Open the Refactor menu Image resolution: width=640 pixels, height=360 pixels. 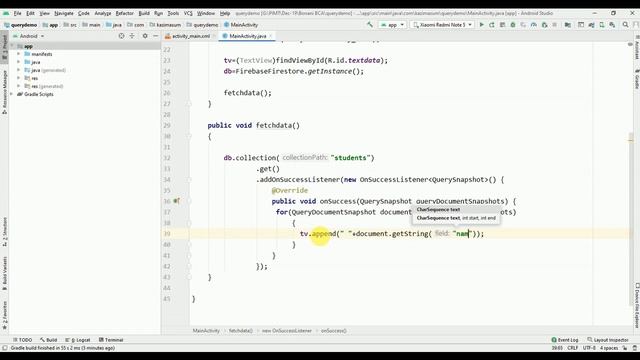click(x=124, y=13)
